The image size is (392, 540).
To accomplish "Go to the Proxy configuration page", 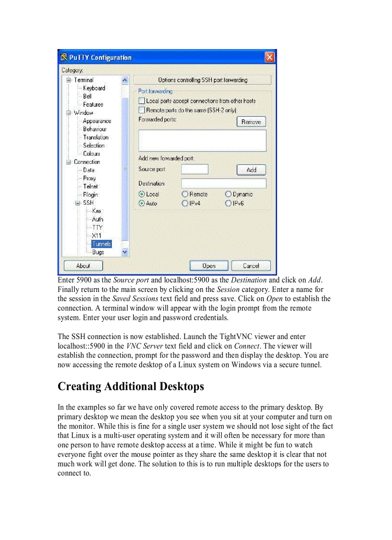I will (x=89, y=178).
